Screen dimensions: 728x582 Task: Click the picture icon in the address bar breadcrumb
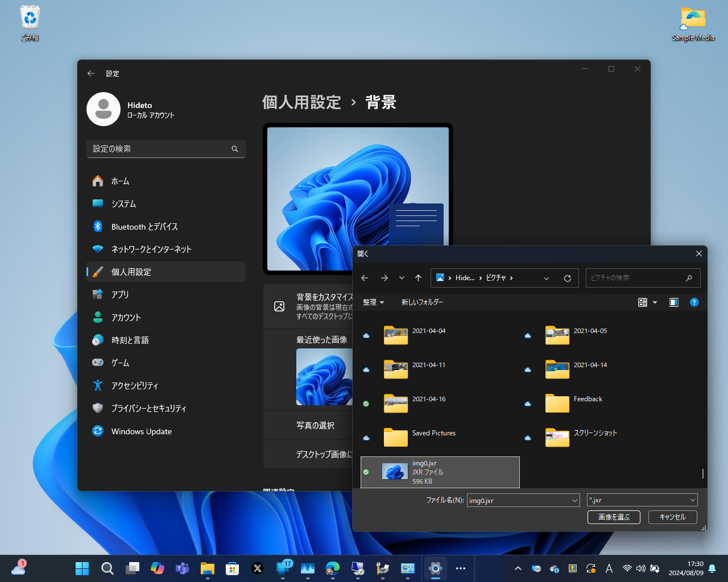click(441, 278)
